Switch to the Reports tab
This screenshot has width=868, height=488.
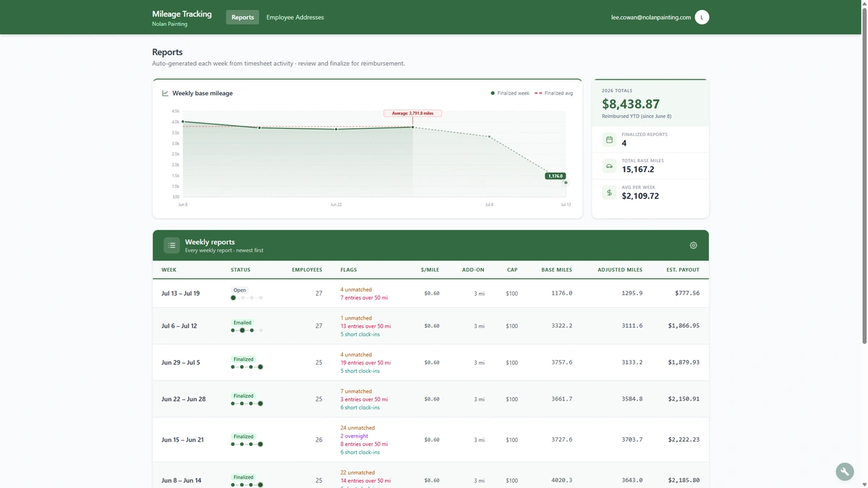coord(242,17)
